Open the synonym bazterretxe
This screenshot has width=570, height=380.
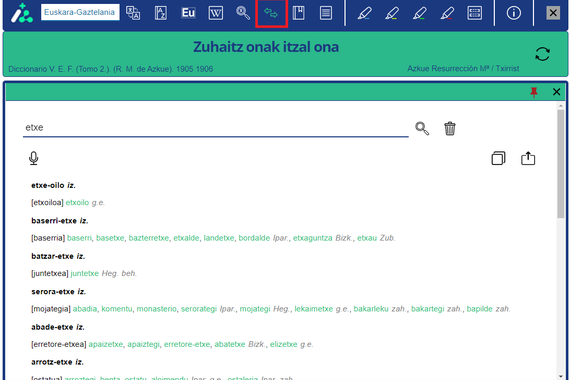(149, 238)
